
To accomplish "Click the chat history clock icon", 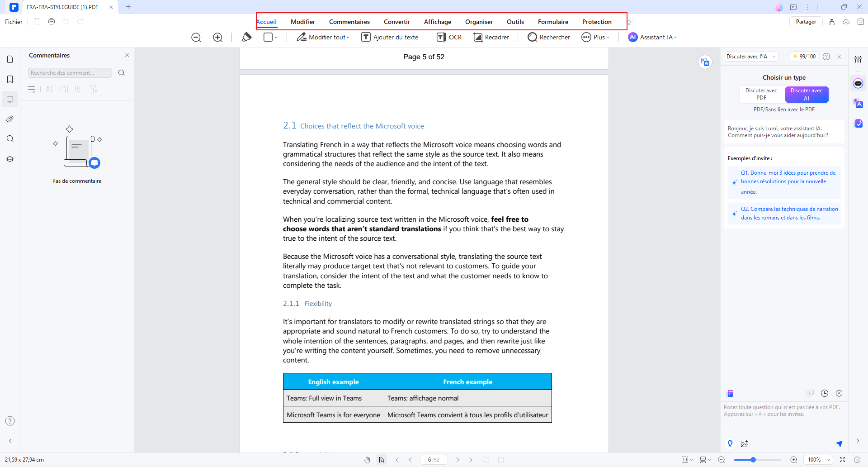I will point(825,393).
